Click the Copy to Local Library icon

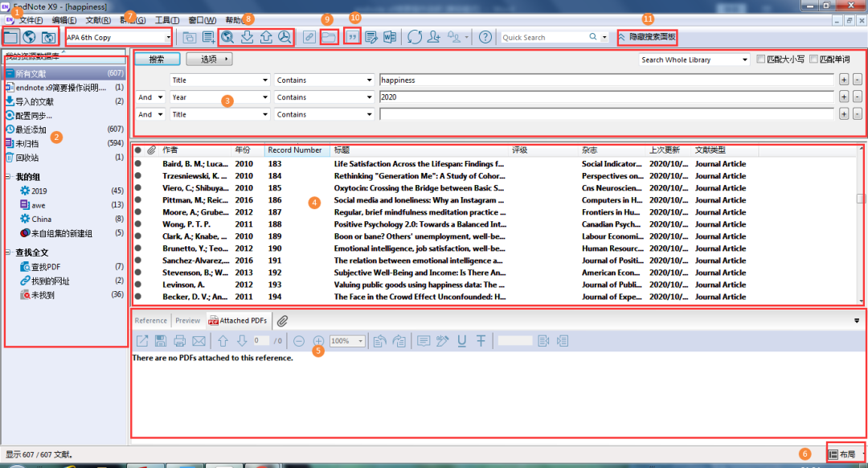190,37
